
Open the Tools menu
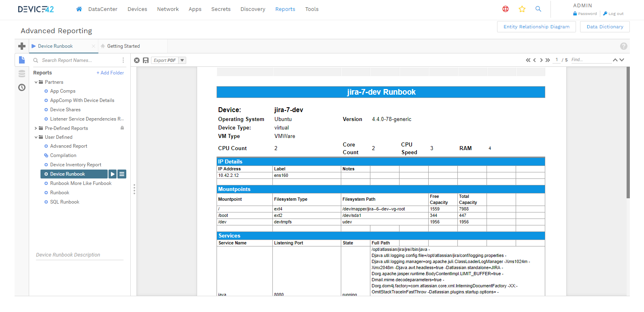point(312,9)
